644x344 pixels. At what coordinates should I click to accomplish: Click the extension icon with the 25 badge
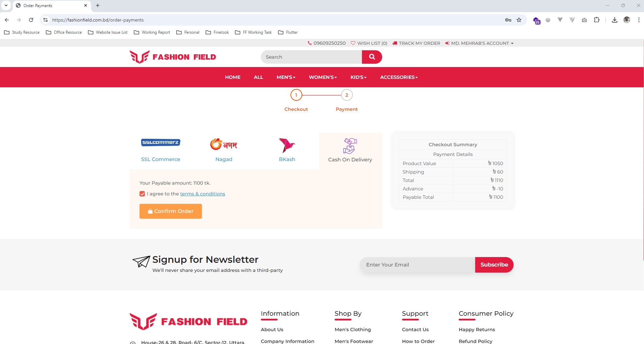pos(536,21)
